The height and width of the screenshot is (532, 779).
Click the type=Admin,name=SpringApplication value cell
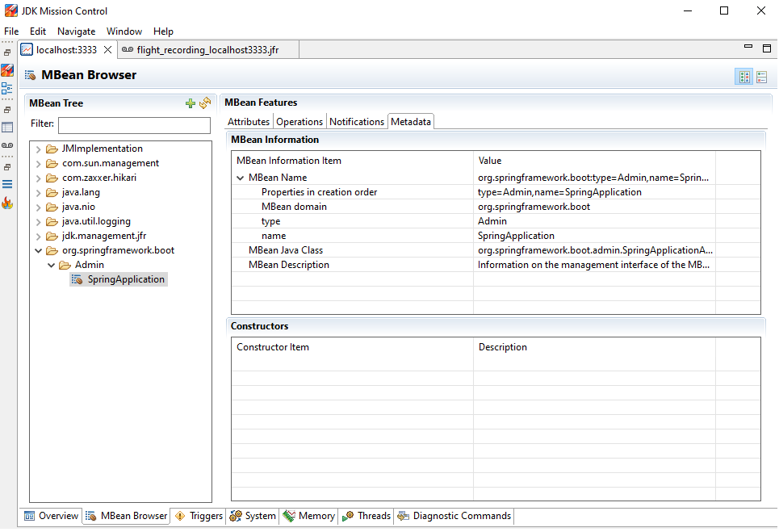[594, 192]
